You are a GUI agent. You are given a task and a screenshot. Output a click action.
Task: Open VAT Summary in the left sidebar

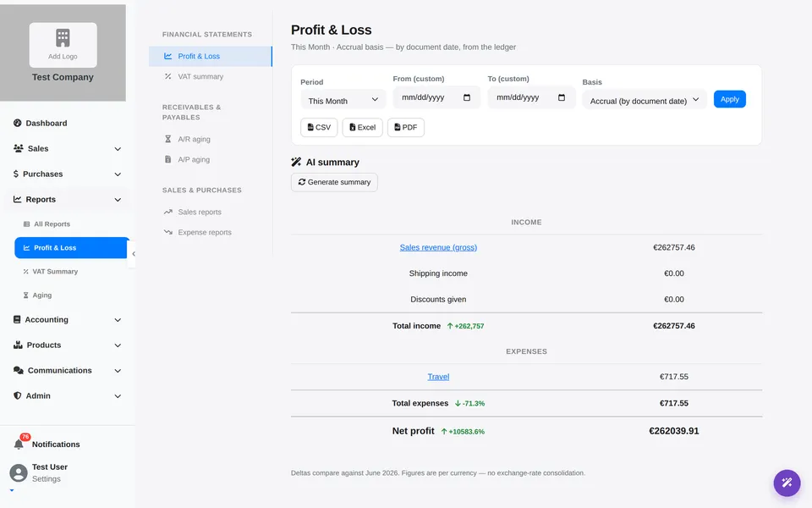[x=55, y=271]
